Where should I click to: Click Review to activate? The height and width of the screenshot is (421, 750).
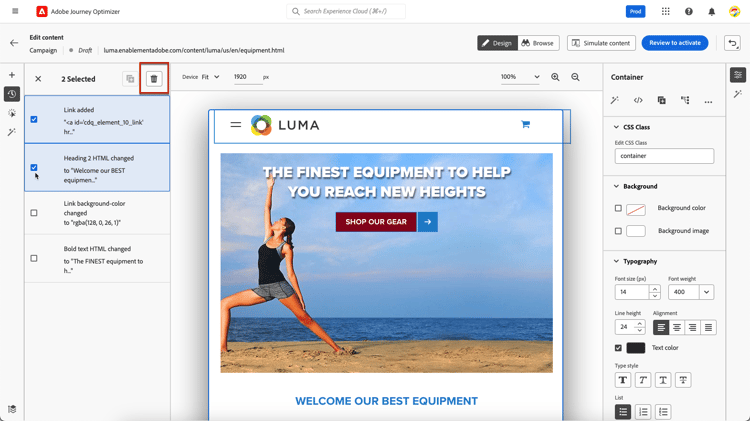tap(675, 43)
